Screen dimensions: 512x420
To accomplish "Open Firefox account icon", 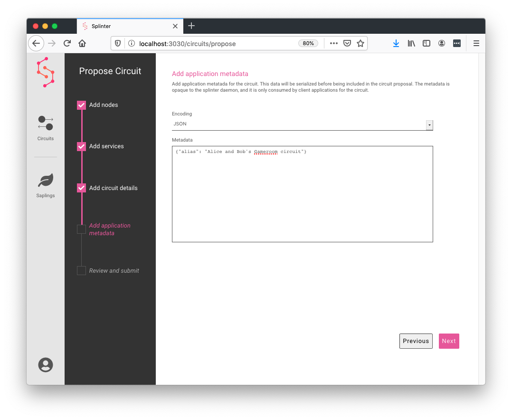I will 442,43.
